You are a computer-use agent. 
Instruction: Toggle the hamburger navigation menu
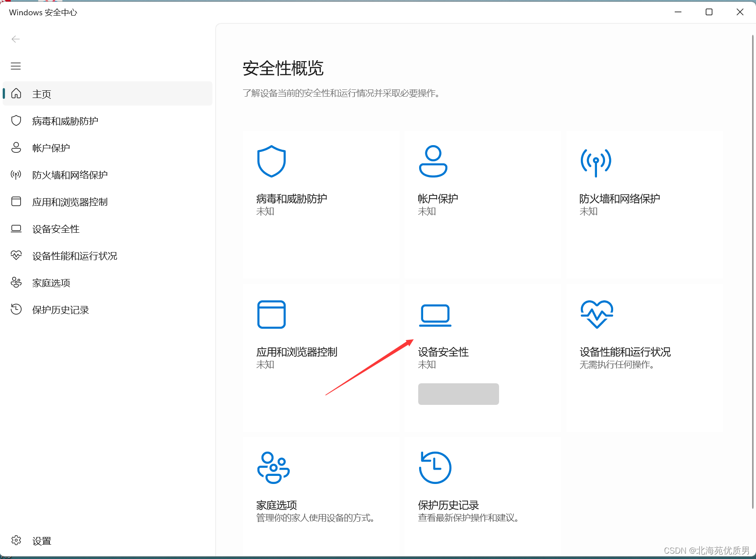click(16, 66)
